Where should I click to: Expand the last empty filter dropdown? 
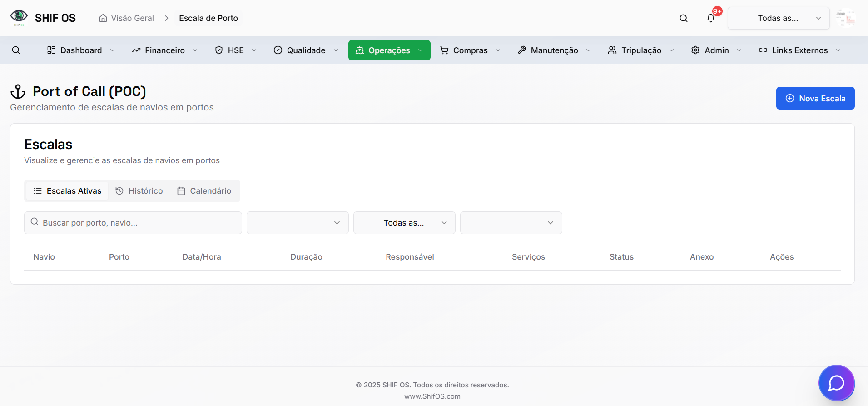pos(511,223)
